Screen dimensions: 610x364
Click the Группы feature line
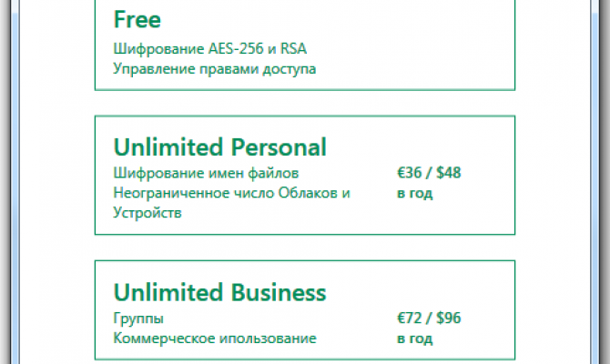(138, 318)
